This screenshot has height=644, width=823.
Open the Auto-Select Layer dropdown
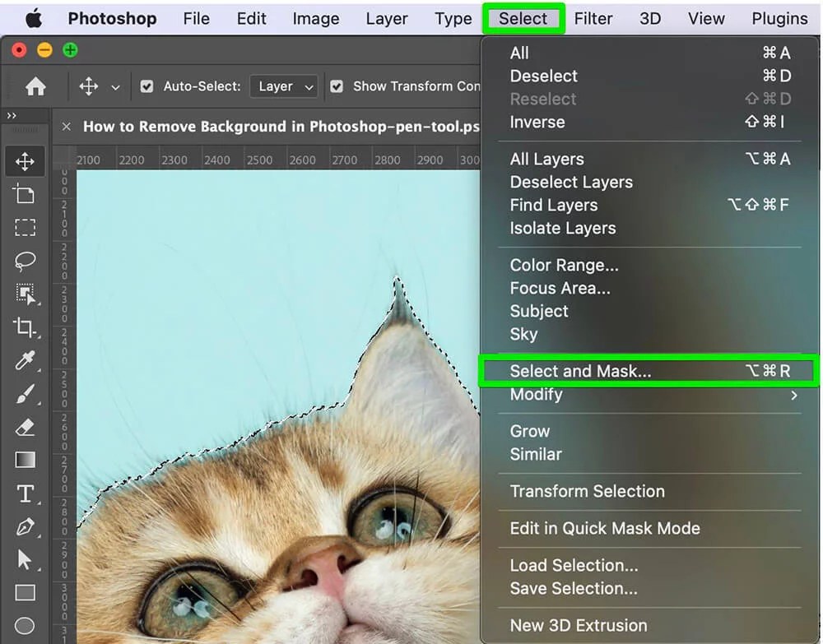point(285,86)
